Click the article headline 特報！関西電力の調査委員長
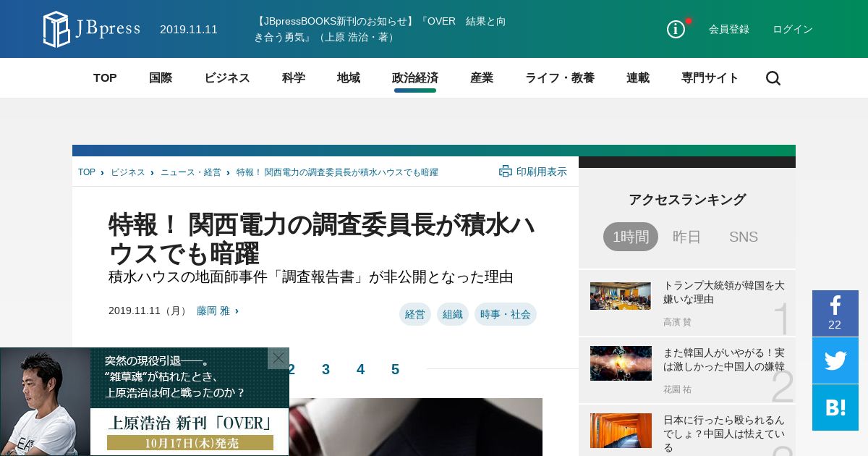 coord(322,239)
